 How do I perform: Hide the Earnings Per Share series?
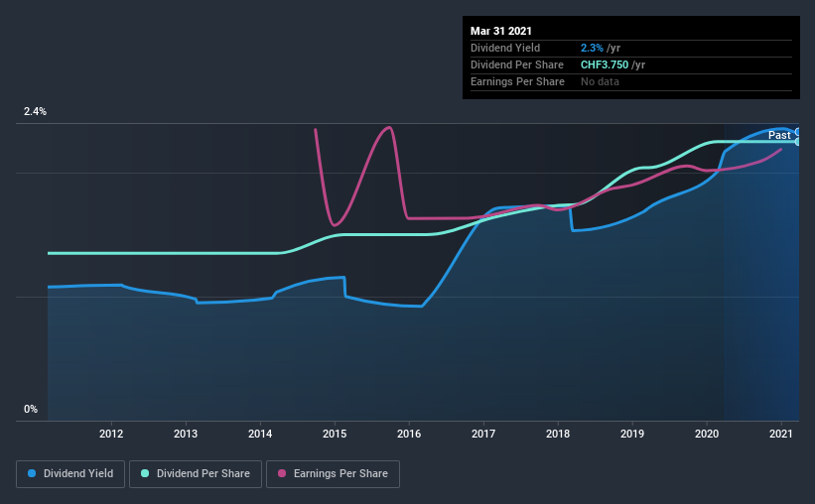pos(333,474)
